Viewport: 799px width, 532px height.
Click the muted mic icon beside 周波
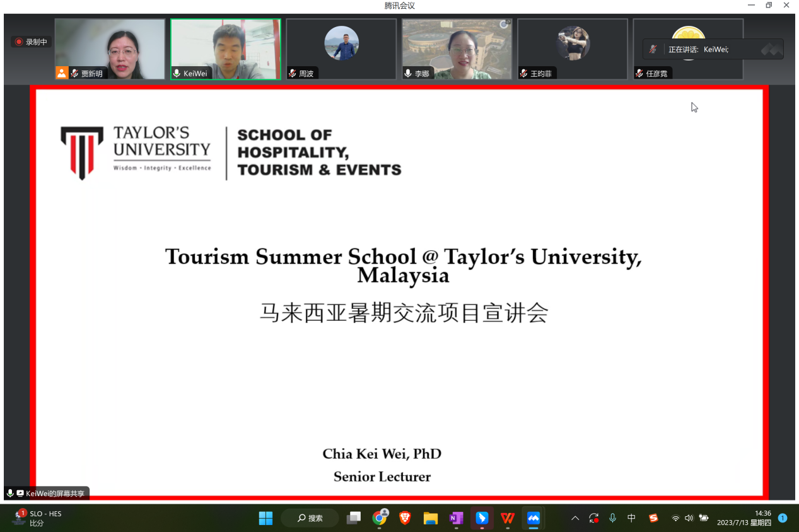point(292,74)
